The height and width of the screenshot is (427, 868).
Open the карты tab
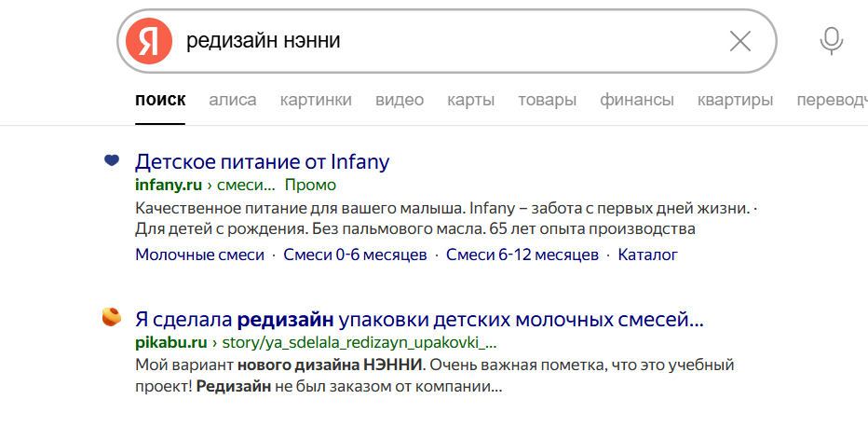(x=470, y=101)
